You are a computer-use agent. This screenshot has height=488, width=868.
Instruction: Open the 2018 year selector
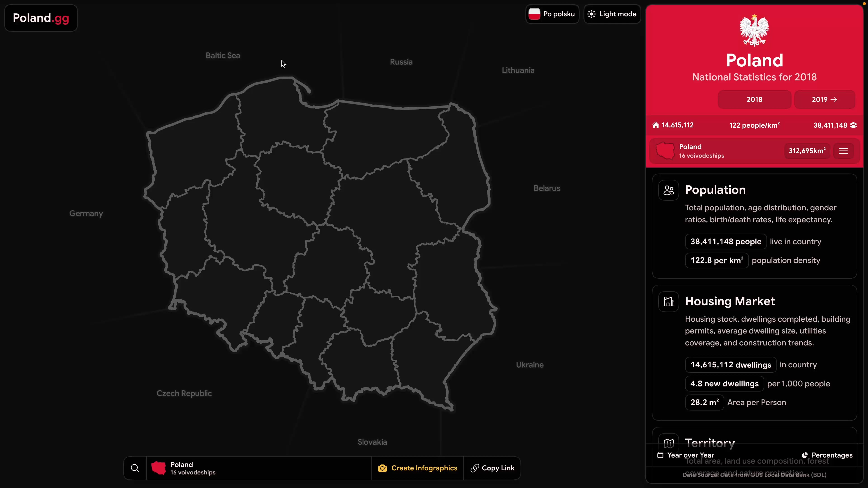(754, 99)
